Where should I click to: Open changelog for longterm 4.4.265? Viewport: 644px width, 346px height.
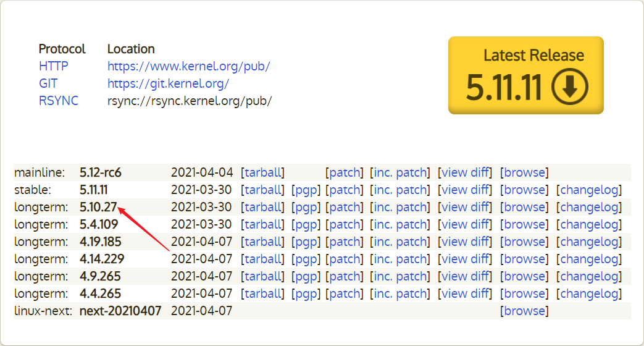tap(589, 294)
